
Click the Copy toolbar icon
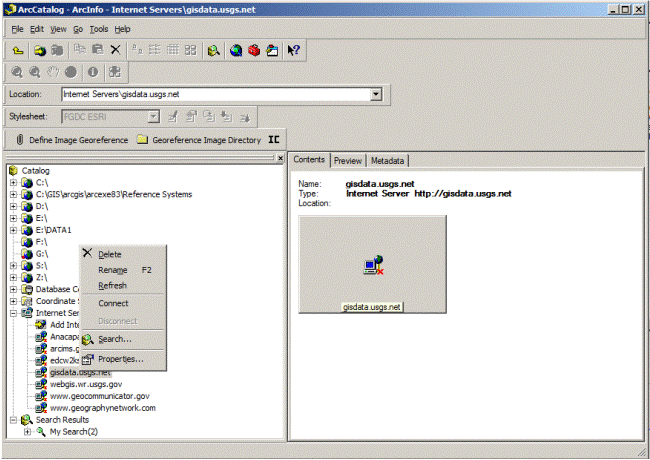coord(79,50)
